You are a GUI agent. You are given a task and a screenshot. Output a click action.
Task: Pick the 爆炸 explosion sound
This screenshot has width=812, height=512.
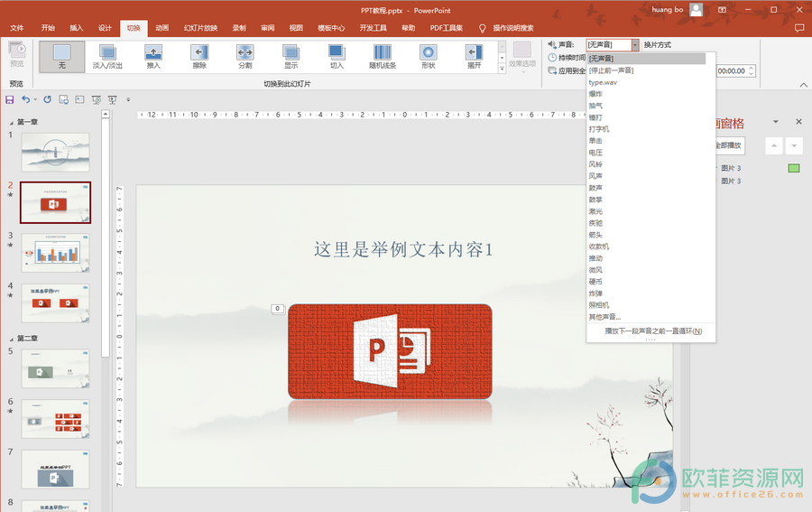[x=646, y=94]
